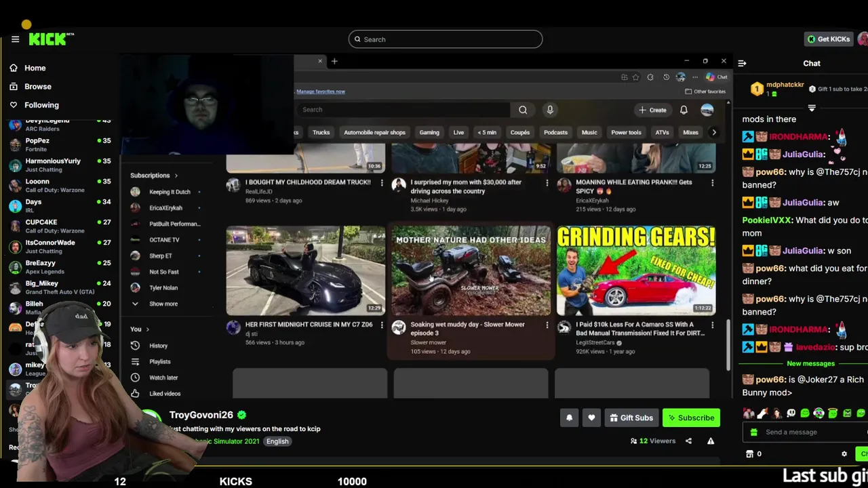Select the Podcasts filter chip

(555, 132)
